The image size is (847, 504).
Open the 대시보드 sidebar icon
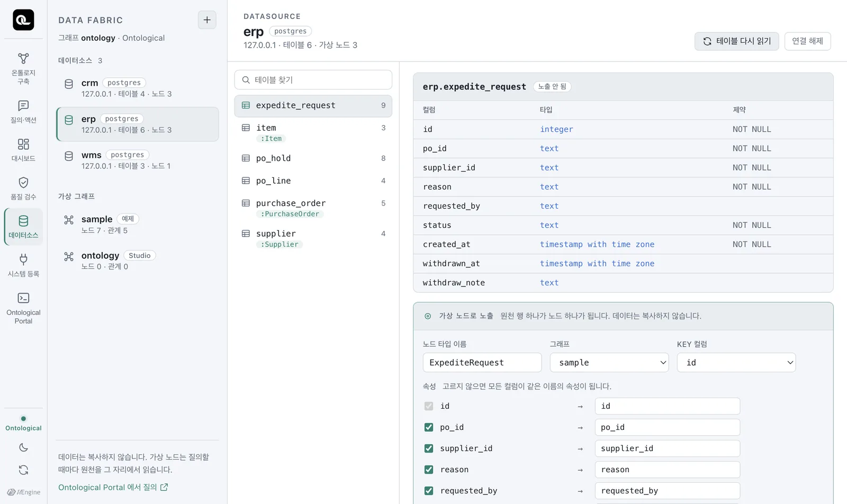tap(23, 144)
